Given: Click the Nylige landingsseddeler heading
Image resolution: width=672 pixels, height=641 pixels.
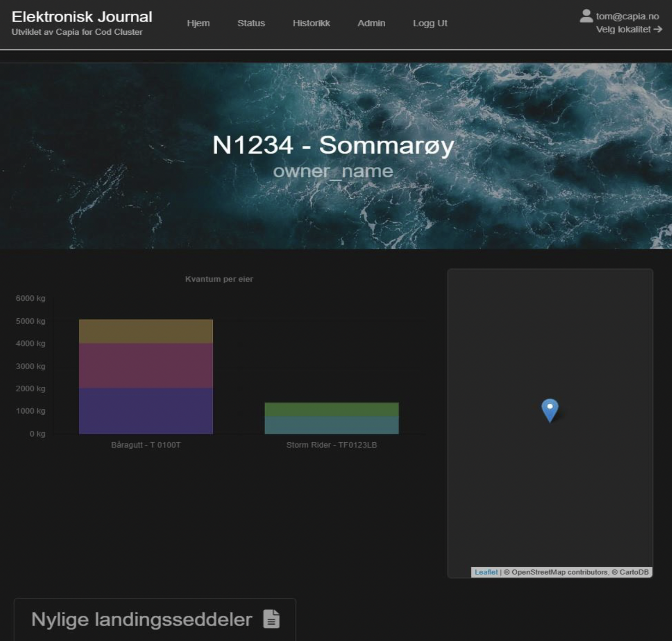Looking at the screenshot, I should [x=142, y=619].
